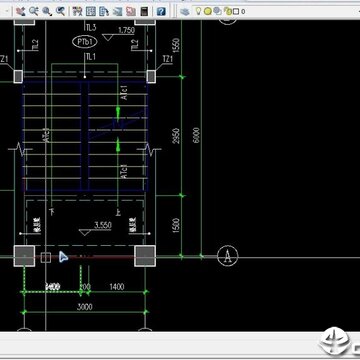Select the PTb1 oval label
The image size is (360, 360).
pyautogui.click(x=85, y=42)
